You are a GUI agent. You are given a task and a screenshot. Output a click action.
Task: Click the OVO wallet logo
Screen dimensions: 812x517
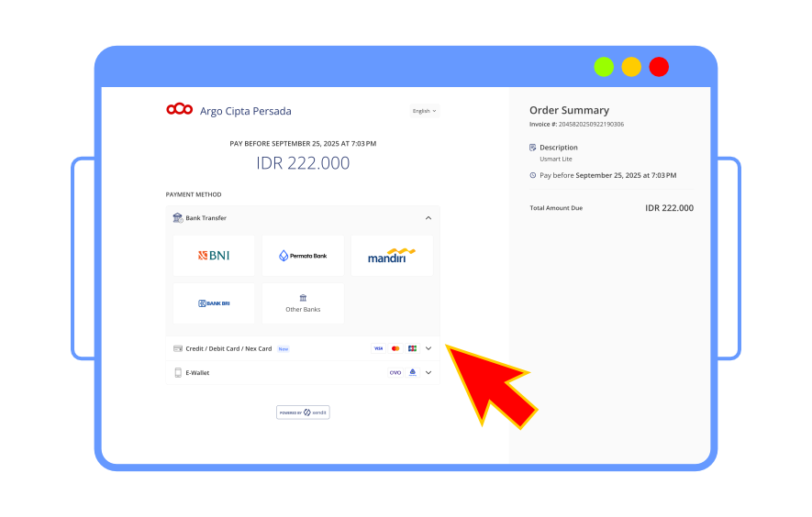pyautogui.click(x=395, y=373)
